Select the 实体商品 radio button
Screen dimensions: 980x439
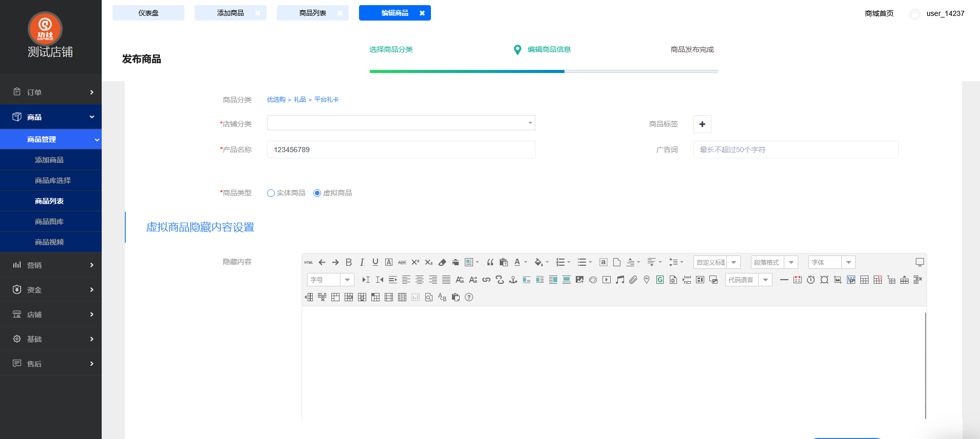pyautogui.click(x=271, y=193)
